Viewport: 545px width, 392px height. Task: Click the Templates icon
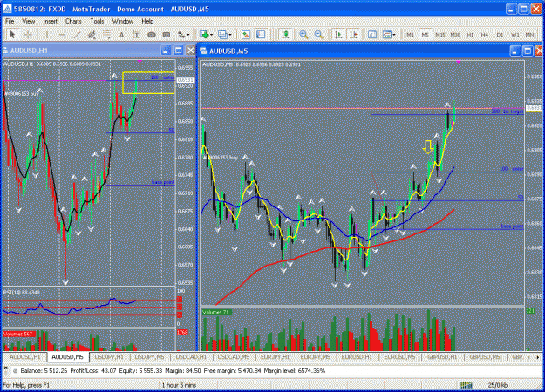point(387,35)
